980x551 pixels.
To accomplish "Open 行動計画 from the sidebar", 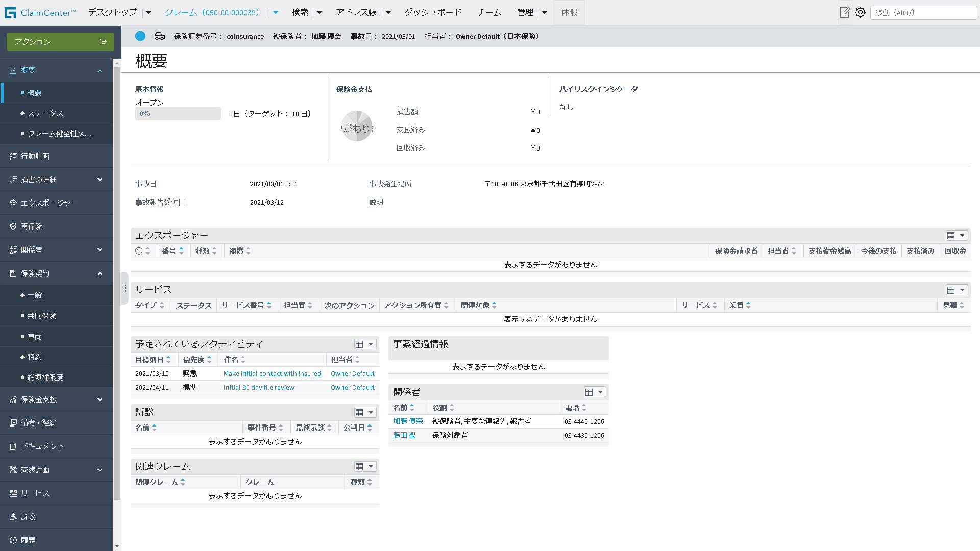I will 35,156.
